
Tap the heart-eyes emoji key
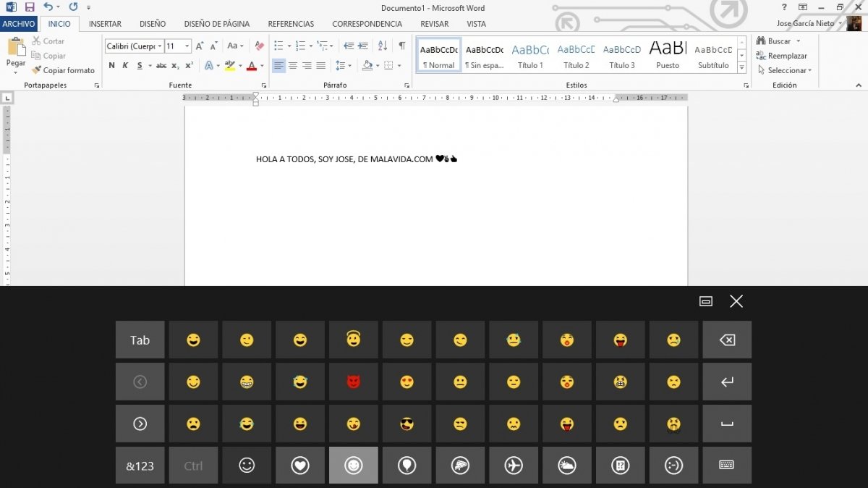(407, 382)
